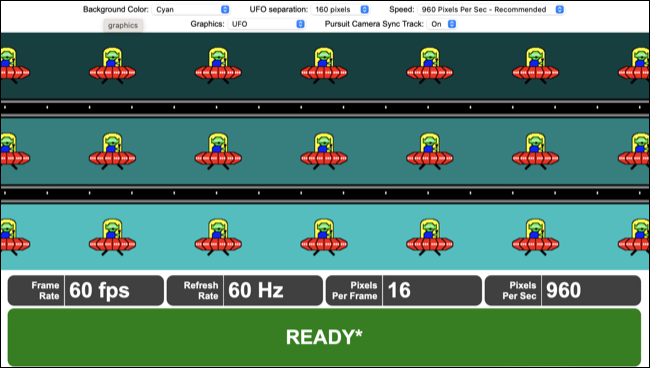
Task: Click the middle UFO in the darkest top lane
Action: (324, 66)
